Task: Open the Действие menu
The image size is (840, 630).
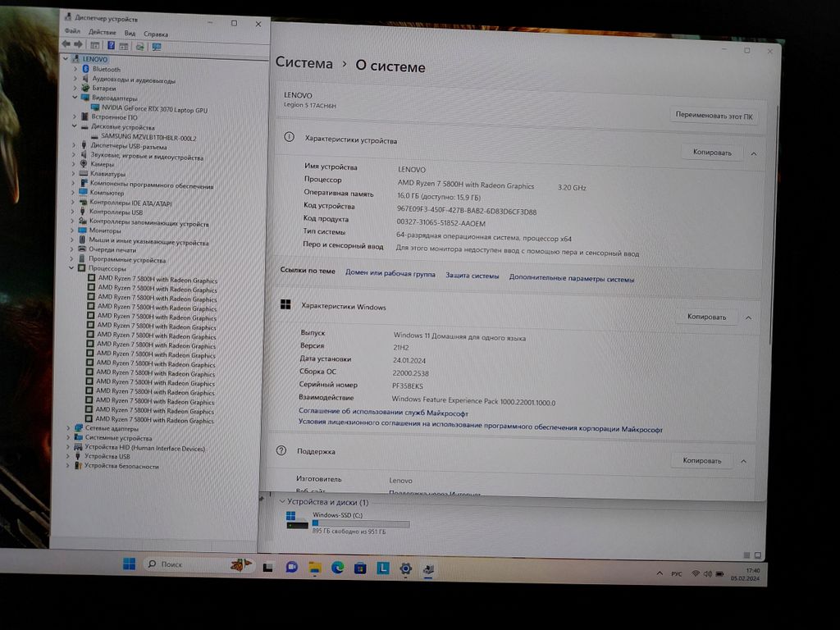Action: [x=103, y=34]
